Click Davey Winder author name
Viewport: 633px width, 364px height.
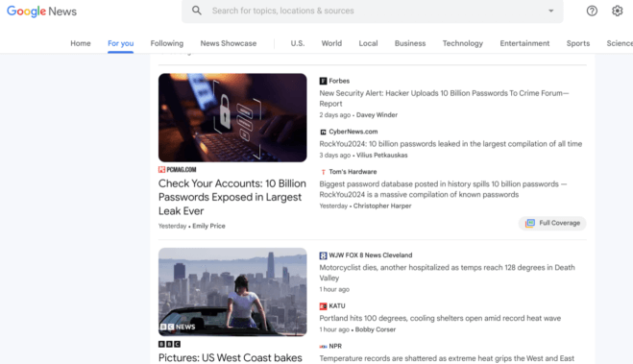(x=377, y=115)
